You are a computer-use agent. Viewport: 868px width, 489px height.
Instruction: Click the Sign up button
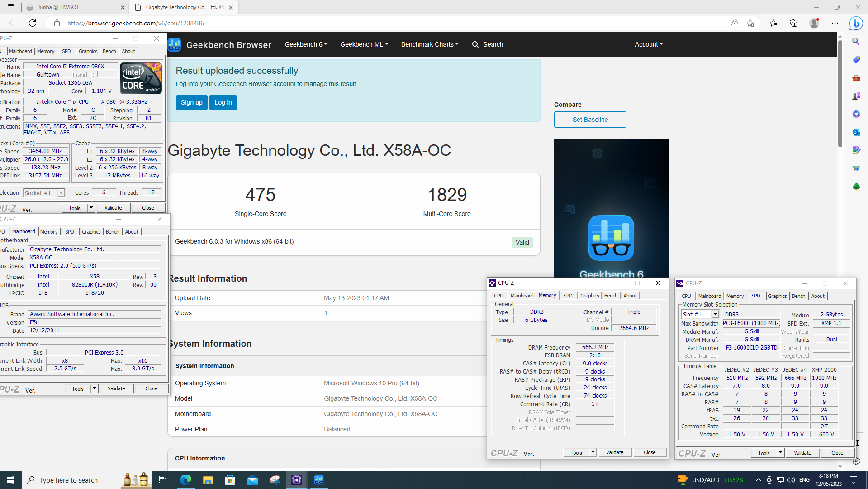[192, 102]
